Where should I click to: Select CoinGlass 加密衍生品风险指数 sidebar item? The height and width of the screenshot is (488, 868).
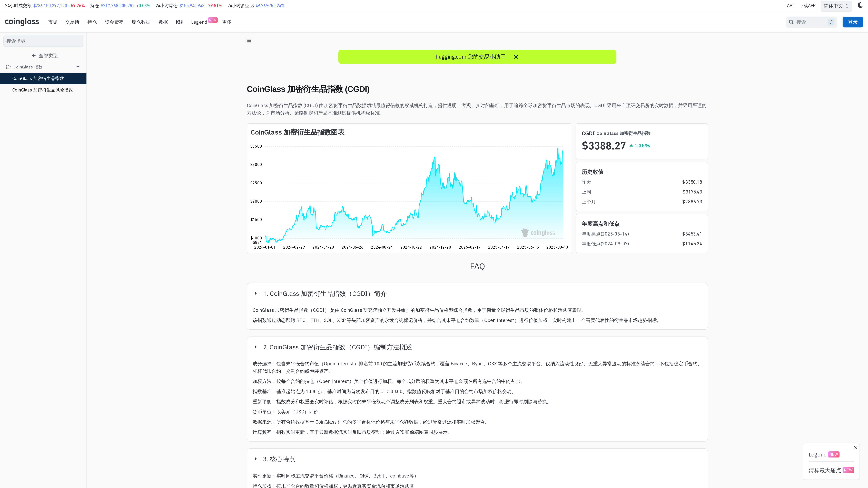click(43, 90)
